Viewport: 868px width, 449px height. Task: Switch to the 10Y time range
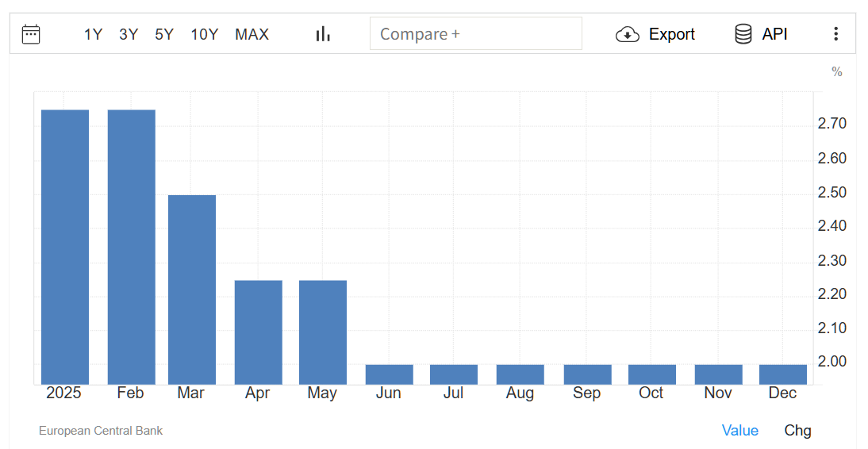pos(204,34)
